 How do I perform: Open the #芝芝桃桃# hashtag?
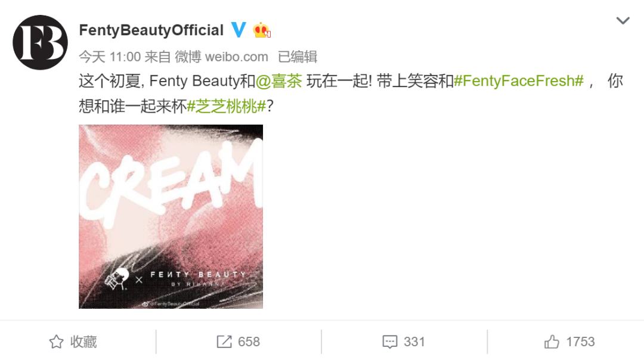click(227, 107)
